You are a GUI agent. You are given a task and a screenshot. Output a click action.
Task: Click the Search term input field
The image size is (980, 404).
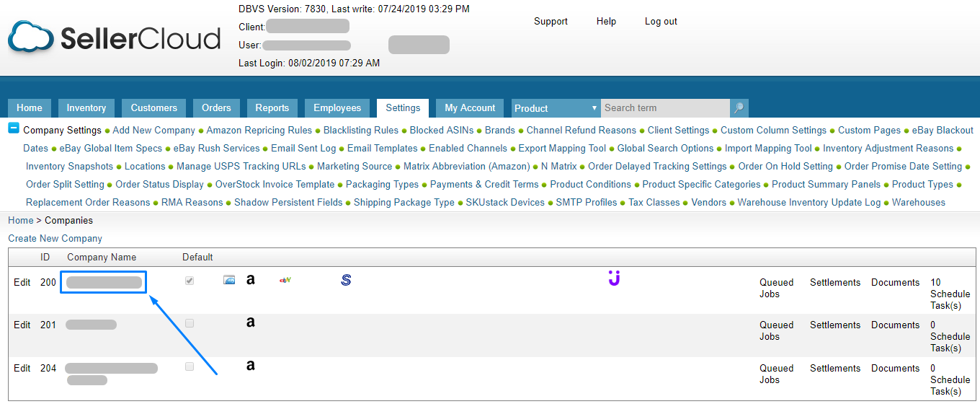pyautogui.click(x=665, y=108)
